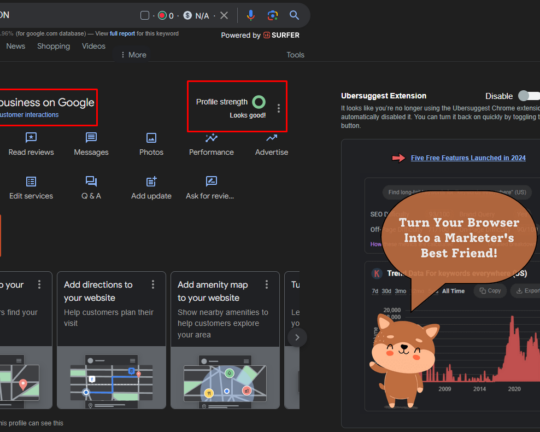Clear the search box with the X
Screen dimensions: 540x432
point(224,16)
